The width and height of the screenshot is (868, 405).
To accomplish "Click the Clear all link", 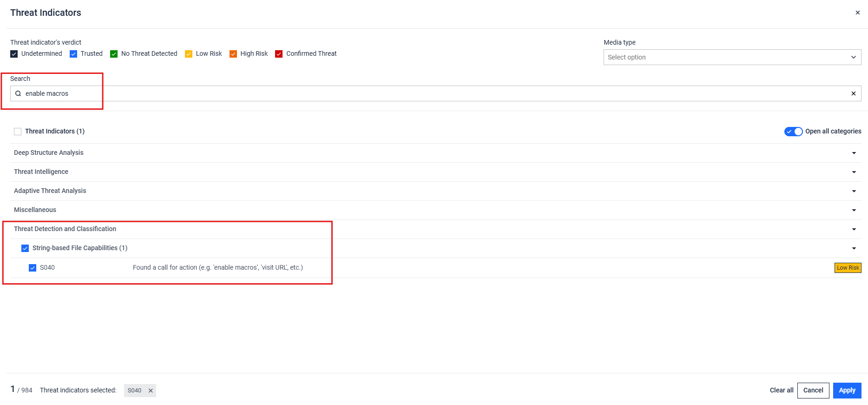I will (x=781, y=390).
